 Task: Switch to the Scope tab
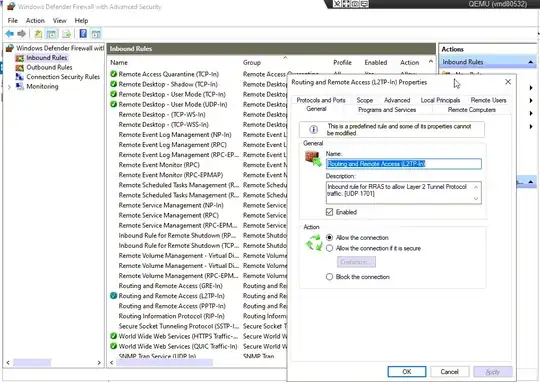365,100
